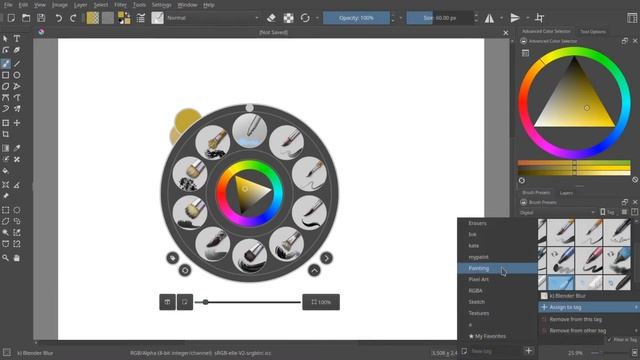This screenshot has height=360, width=640.
Task: Open brush editor settings icon
Action: 141,18
